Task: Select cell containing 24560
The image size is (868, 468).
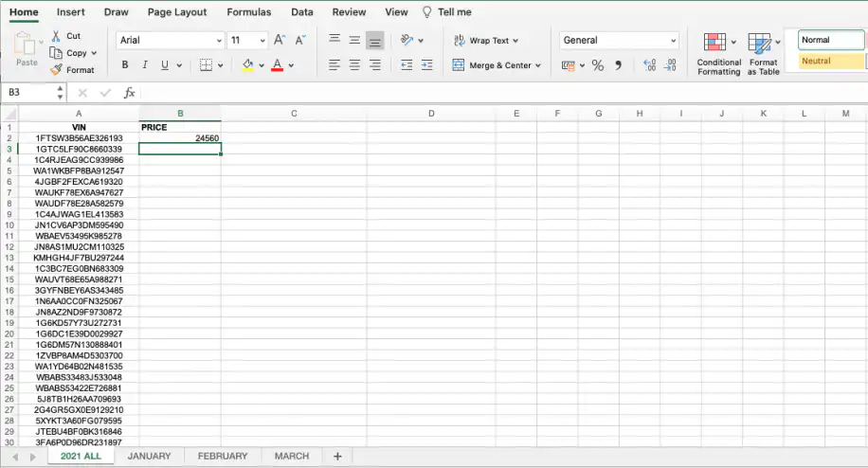Action: (180, 138)
